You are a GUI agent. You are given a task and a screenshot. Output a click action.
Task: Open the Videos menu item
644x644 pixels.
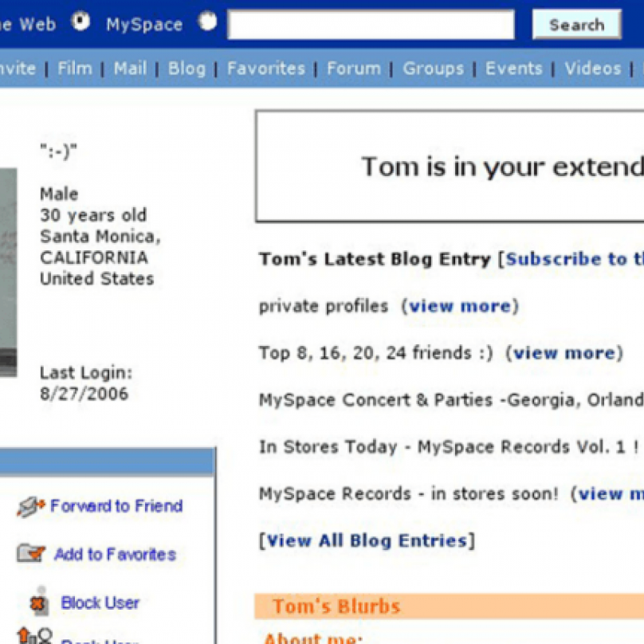click(x=593, y=69)
